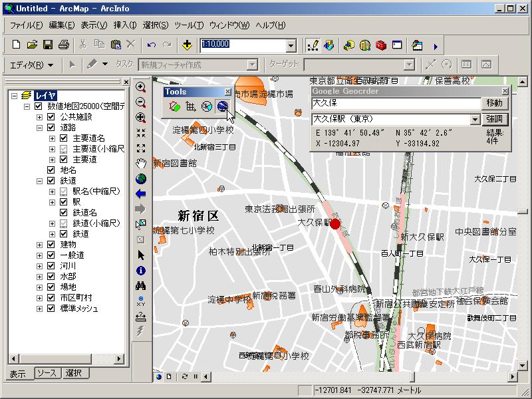This screenshot has height=399, width=532.
Task: Click the New Map File icon
Action: point(16,45)
